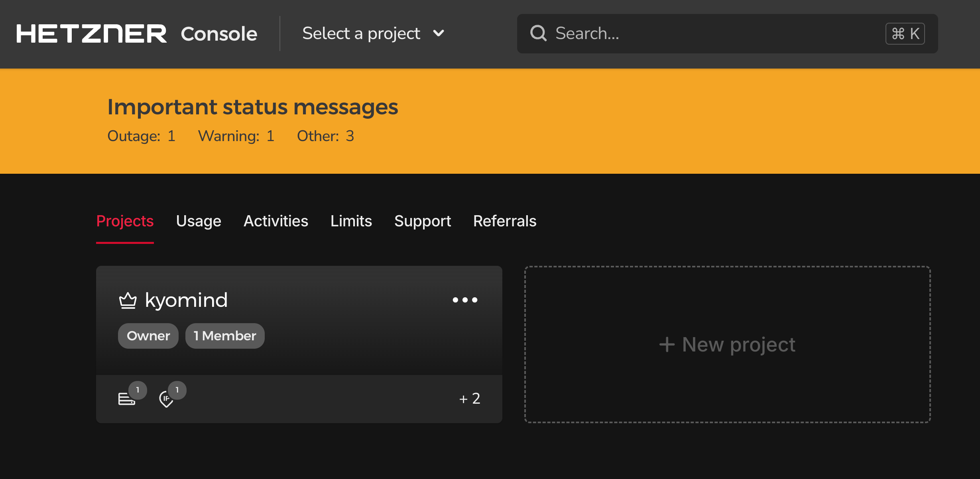
Task: Click the Warning: 1 status count
Action: tap(236, 136)
